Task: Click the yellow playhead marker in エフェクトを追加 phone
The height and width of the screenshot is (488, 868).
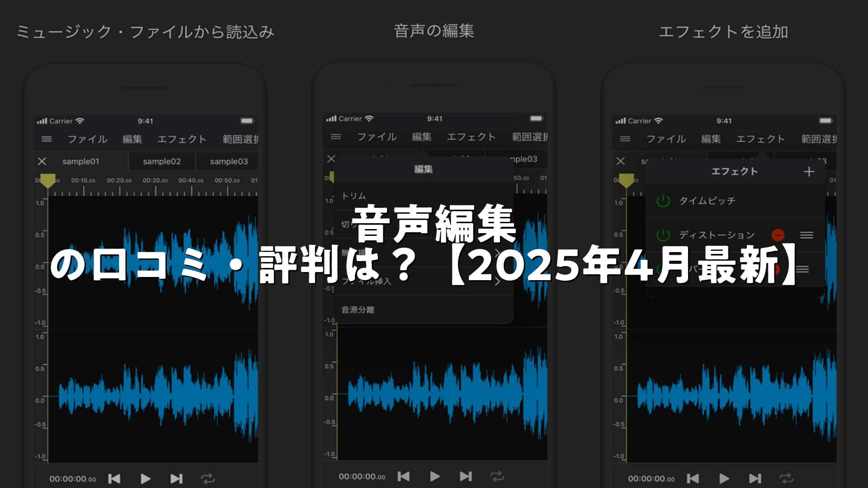Action: pyautogui.click(x=626, y=181)
